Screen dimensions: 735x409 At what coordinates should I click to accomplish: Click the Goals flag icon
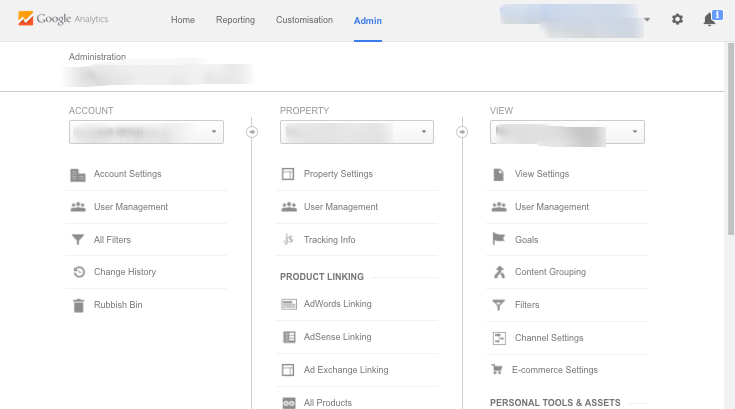coord(499,240)
